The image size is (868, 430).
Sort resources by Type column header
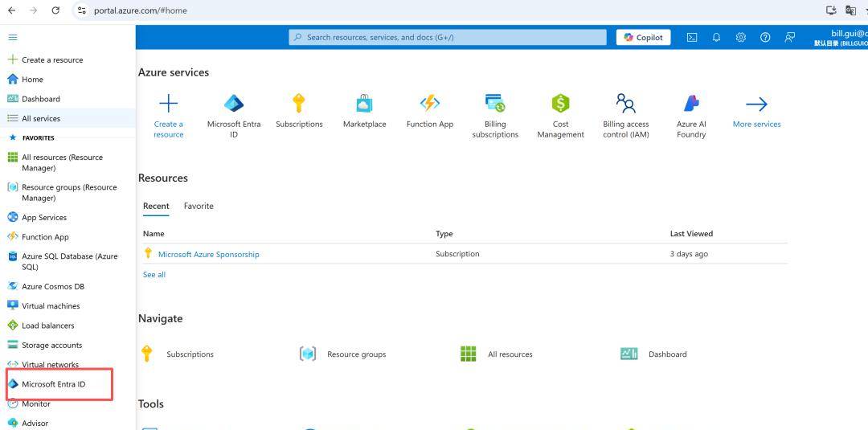pos(444,234)
